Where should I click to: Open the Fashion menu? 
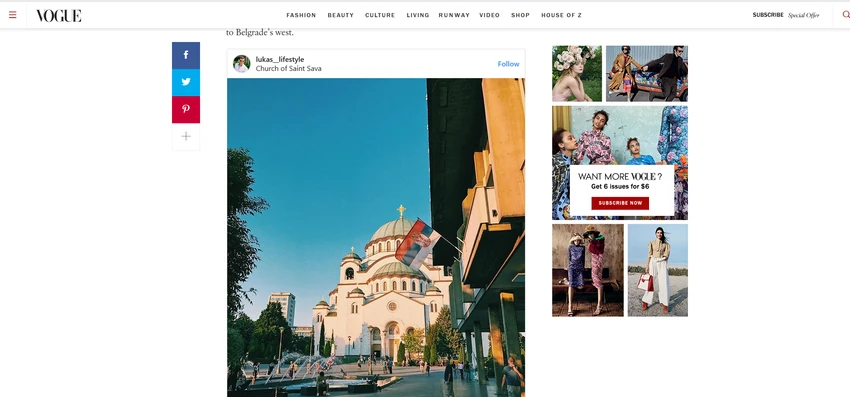(x=301, y=15)
